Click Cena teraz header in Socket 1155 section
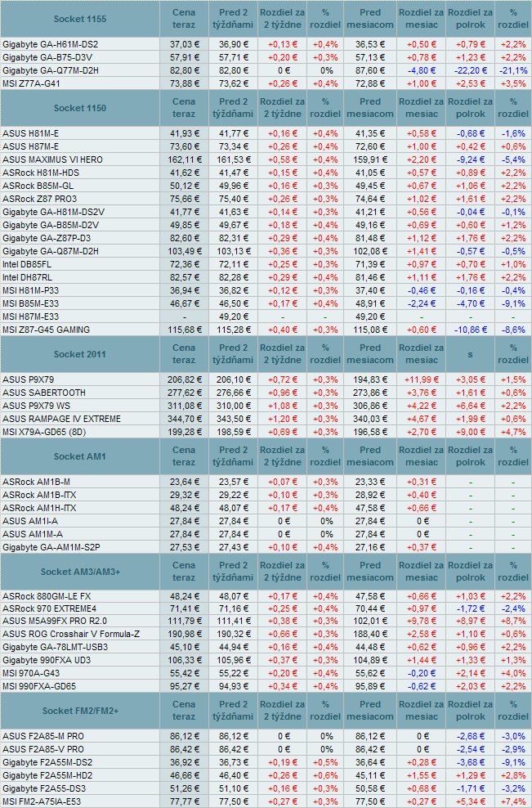The image size is (532, 808). point(184,19)
